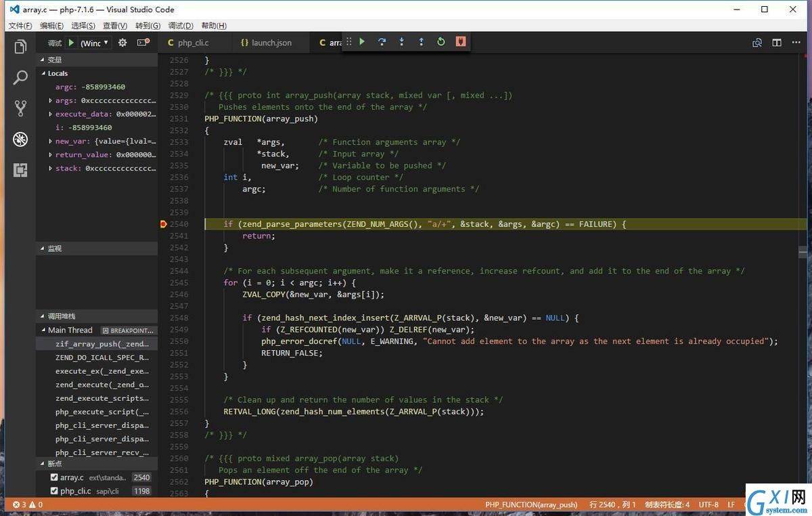Change LF end of line sequence
The width and height of the screenshot is (812, 516).
(731, 504)
